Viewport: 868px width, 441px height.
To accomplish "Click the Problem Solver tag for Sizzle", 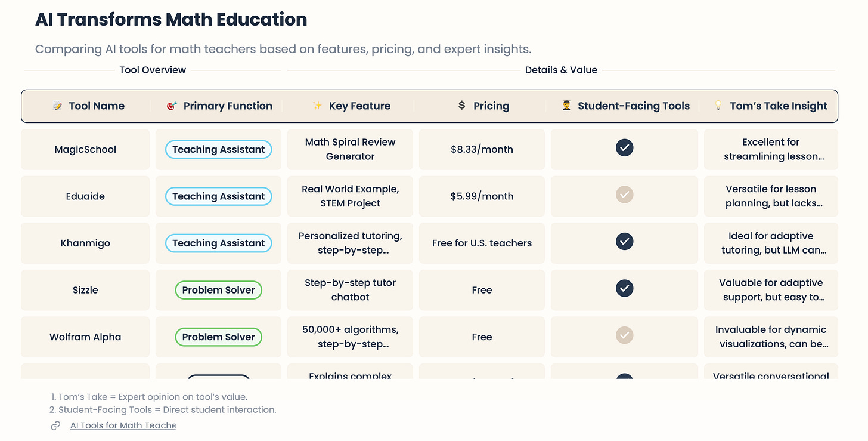I will (x=218, y=290).
